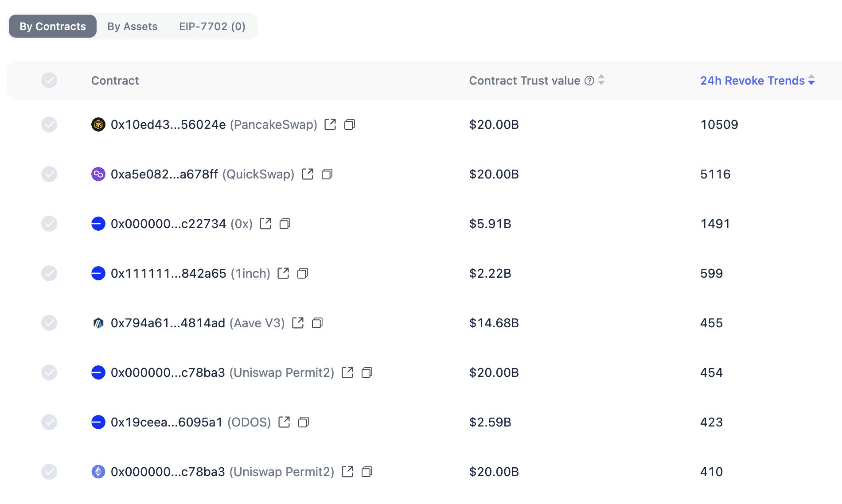Copy the QuickSwap contract address

pos(327,174)
